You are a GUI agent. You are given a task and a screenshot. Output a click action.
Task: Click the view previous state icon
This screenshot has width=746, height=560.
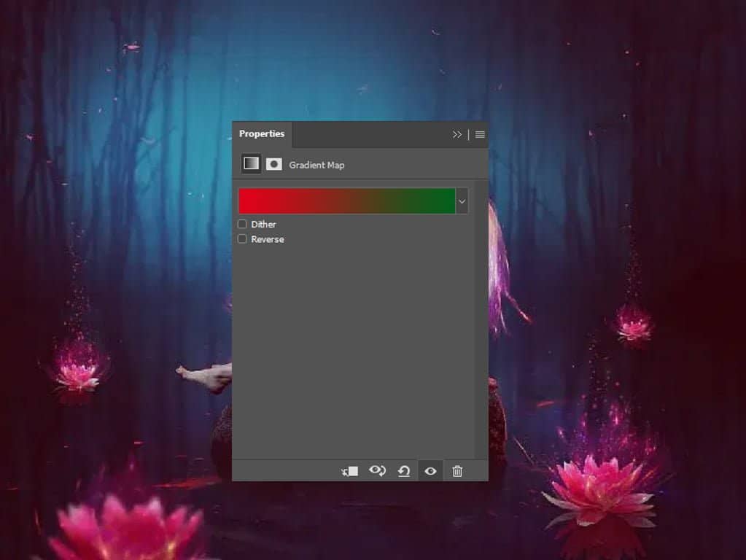click(x=377, y=471)
